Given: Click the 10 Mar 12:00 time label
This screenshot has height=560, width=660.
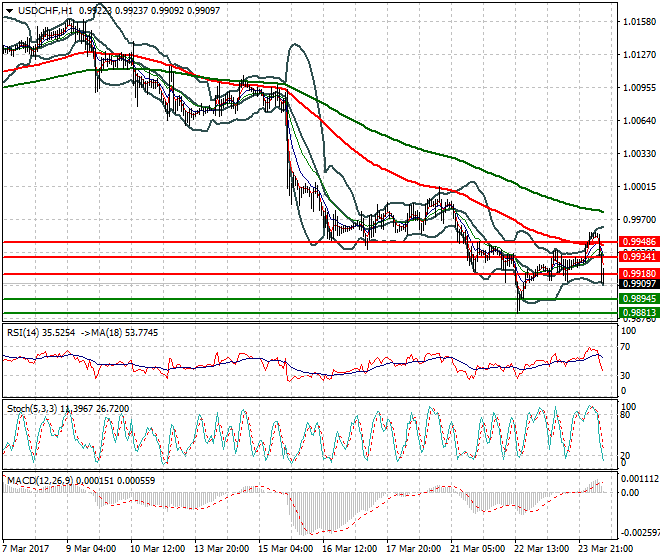Looking at the screenshot, I should pos(157,549).
